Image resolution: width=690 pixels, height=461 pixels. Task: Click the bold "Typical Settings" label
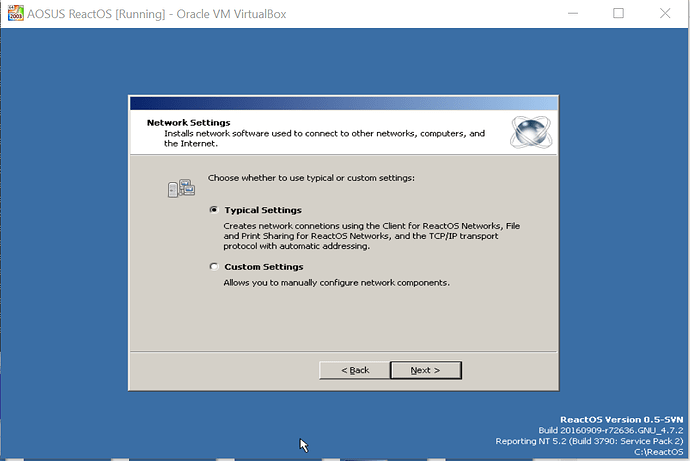pos(263,210)
